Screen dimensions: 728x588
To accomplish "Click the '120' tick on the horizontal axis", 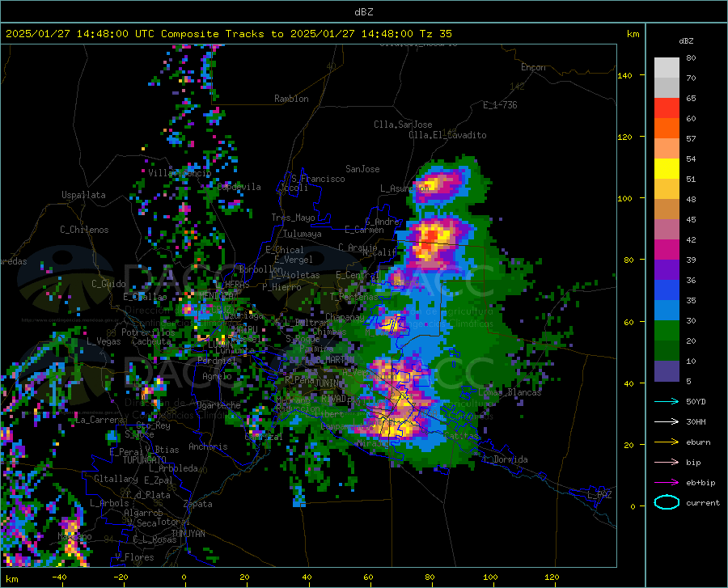I will pyautogui.click(x=552, y=577).
